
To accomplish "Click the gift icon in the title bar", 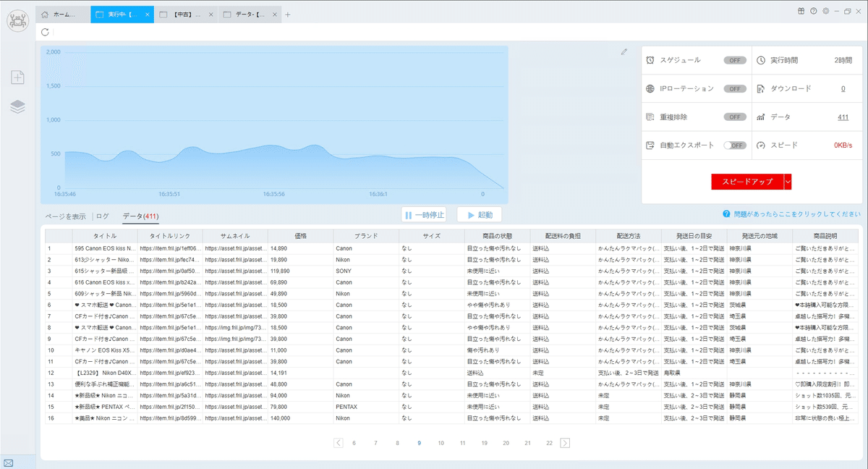I will (x=801, y=11).
